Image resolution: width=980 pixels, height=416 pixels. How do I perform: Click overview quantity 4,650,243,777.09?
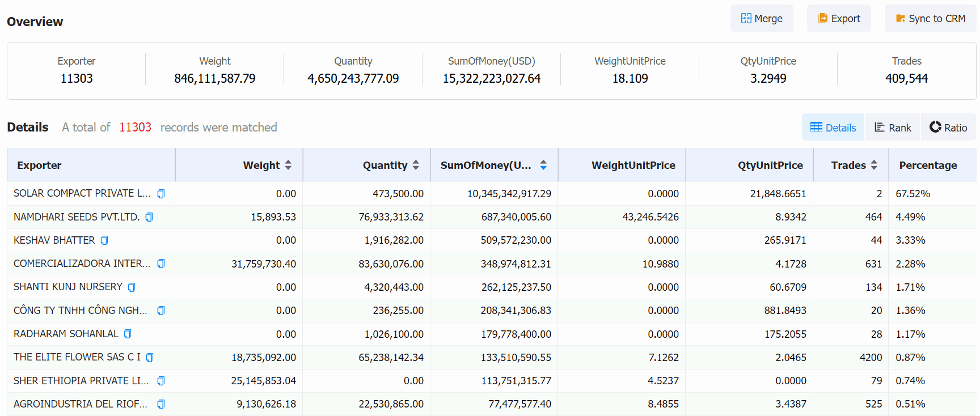(x=353, y=78)
